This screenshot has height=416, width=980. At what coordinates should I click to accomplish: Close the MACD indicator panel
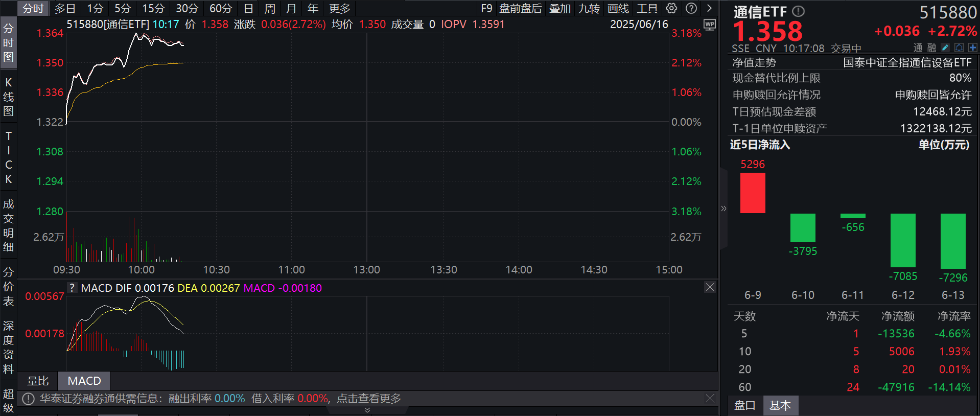coord(710,287)
